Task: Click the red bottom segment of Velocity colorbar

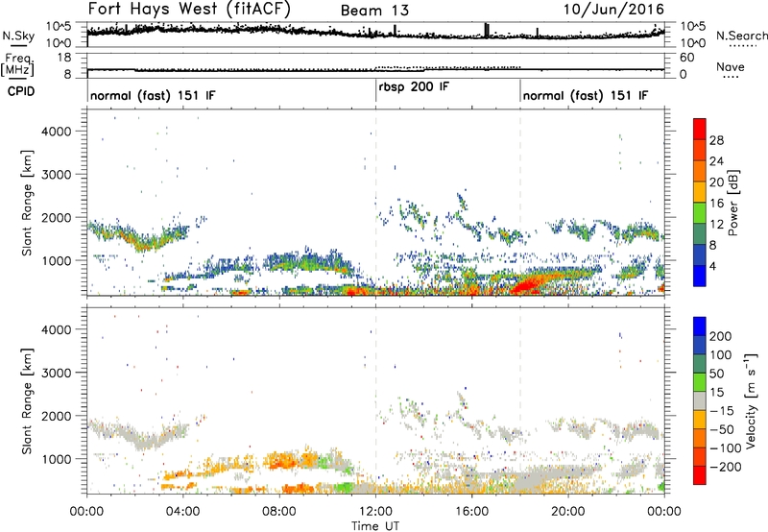Action: [700, 475]
